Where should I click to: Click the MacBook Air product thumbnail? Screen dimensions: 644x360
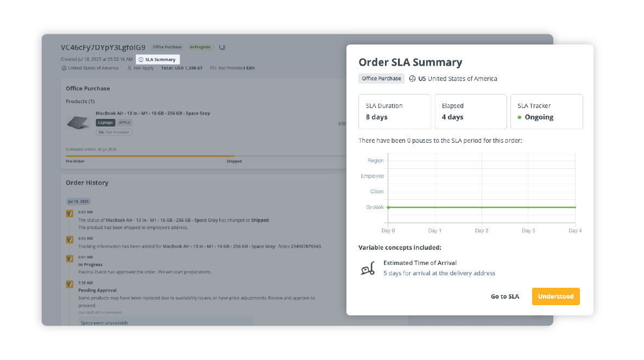point(78,122)
